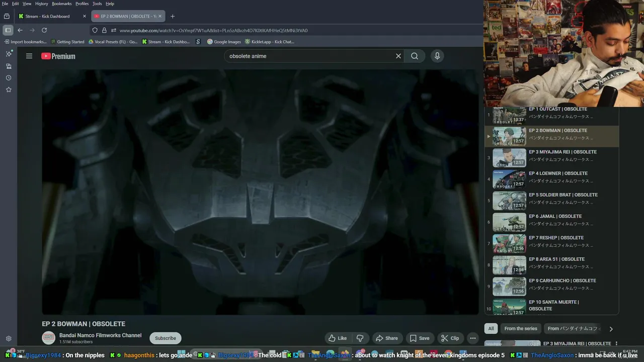Image resolution: width=644 pixels, height=362 pixels.
Task: Open the History menu
Action: click(x=42, y=4)
